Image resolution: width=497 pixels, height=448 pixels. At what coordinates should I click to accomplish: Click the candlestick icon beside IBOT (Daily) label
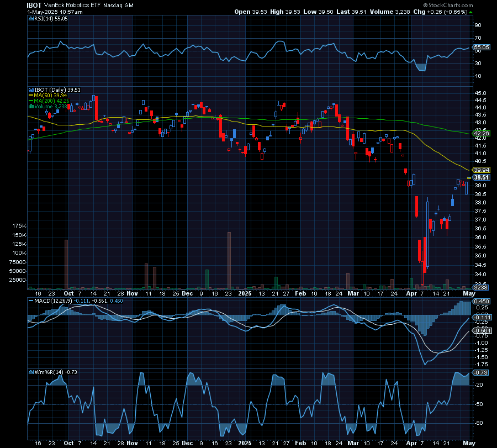pyautogui.click(x=31, y=89)
